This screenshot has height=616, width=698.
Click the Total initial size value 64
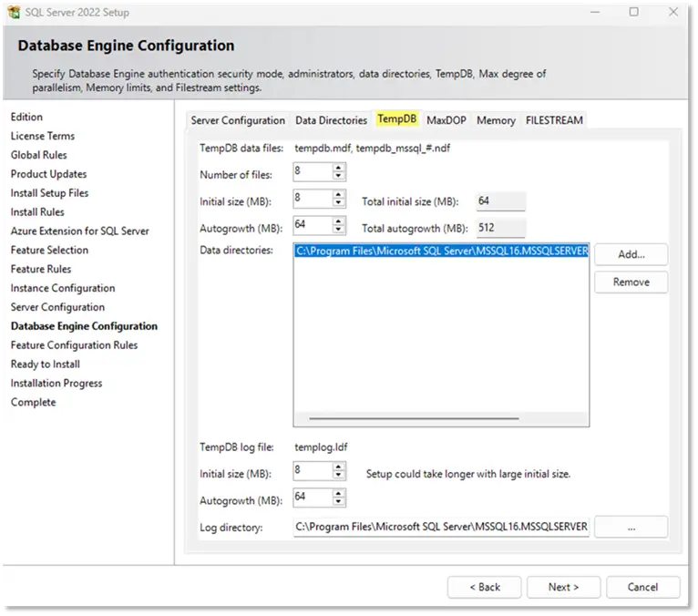click(501, 201)
